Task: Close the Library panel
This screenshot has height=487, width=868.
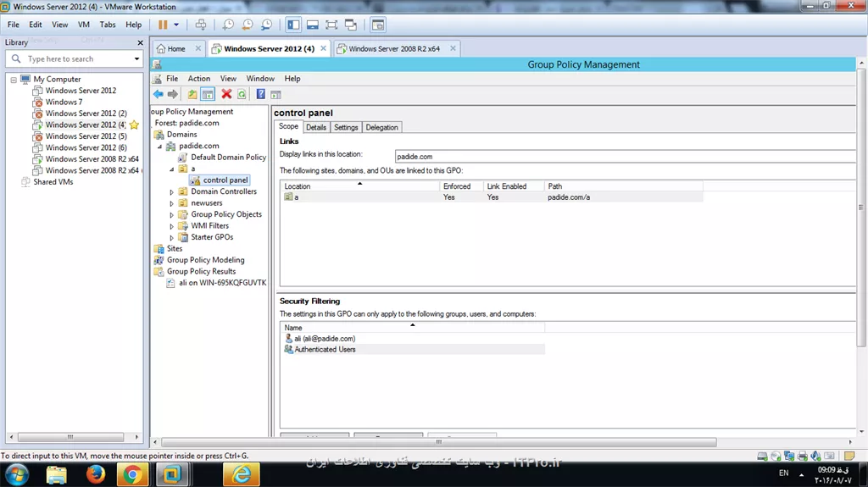Action: pos(140,42)
